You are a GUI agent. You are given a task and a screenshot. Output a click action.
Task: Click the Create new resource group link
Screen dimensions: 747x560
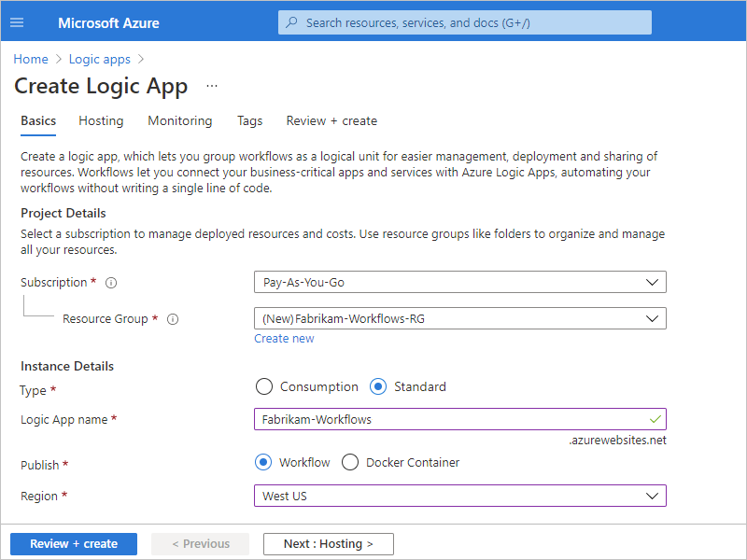[x=284, y=339]
